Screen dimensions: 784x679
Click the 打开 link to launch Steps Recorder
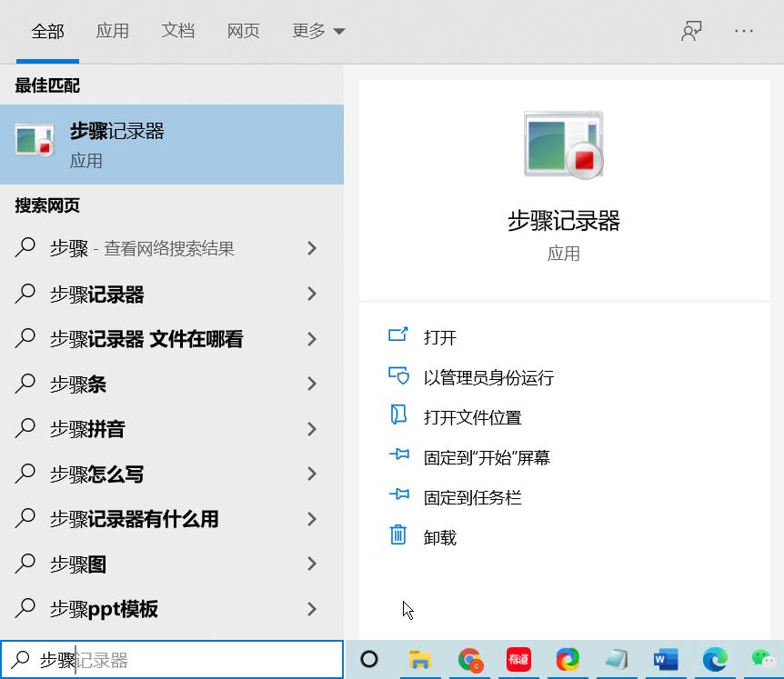[438, 336]
